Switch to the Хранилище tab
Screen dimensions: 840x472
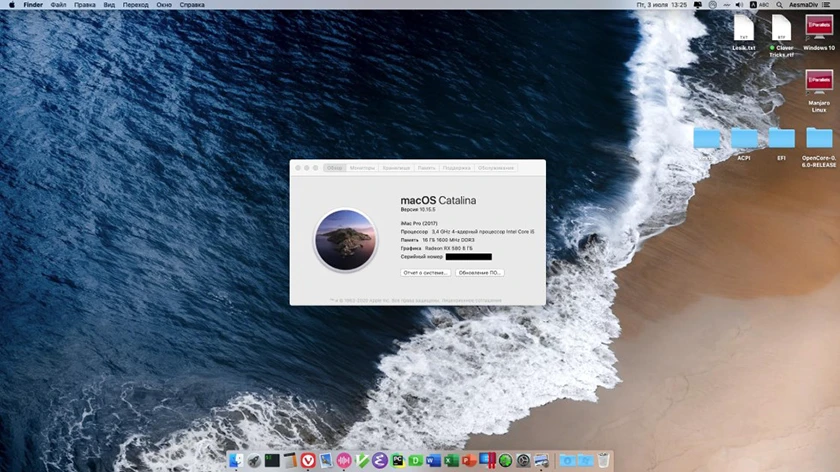(x=396, y=168)
